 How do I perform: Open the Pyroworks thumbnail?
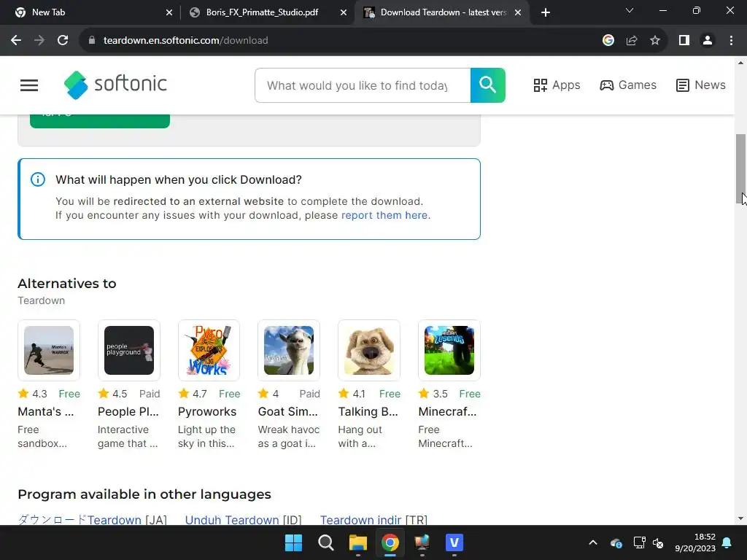click(x=209, y=351)
